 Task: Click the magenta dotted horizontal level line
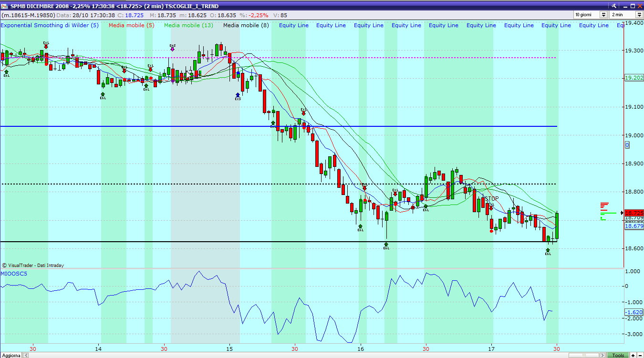pos(279,58)
